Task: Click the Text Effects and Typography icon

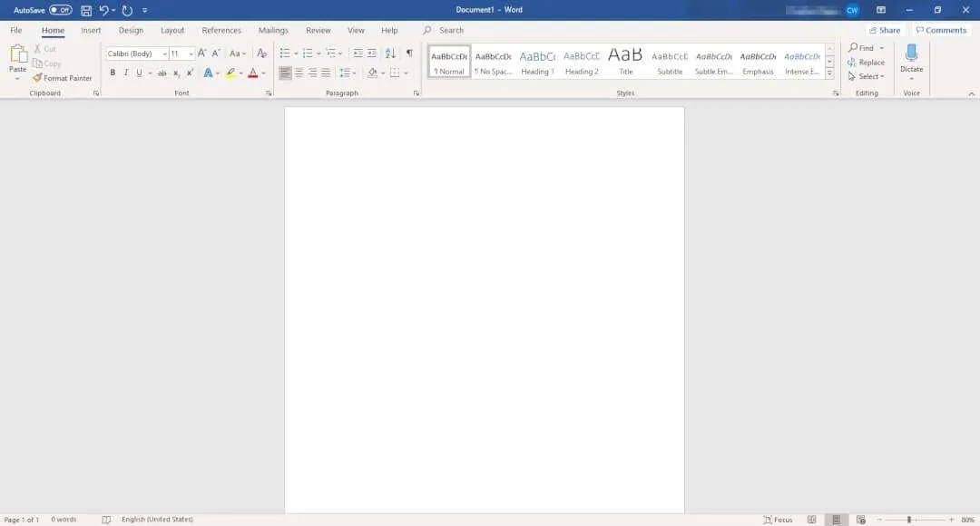Action: 208,73
